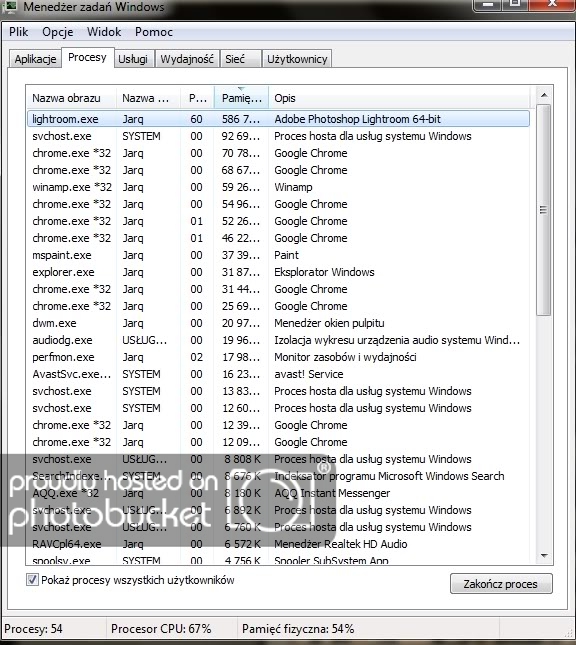Sort by the Nazwa obrazu column header
576x645 pixels.
[x=72, y=98]
